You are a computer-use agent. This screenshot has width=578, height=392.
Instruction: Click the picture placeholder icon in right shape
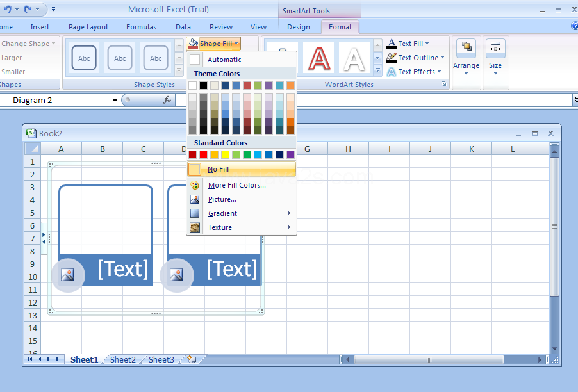click(x=176, y=275)
